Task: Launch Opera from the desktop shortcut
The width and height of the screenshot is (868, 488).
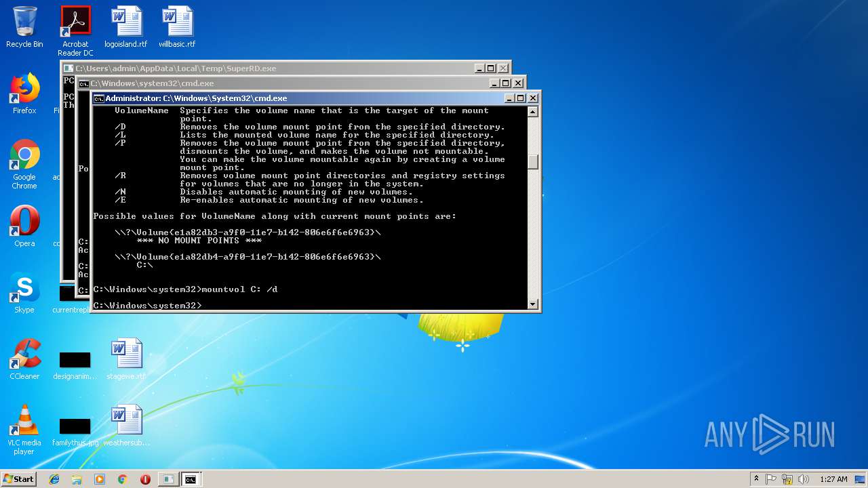Action: [24, 226]
